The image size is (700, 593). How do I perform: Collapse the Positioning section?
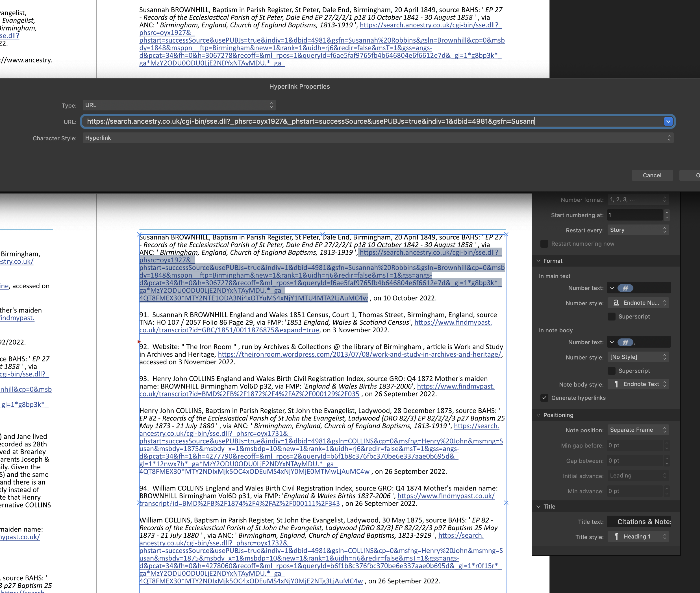[538, 415]
